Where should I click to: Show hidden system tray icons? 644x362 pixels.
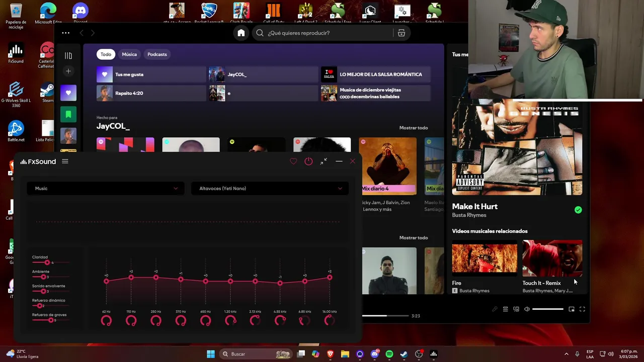point(566,354)
